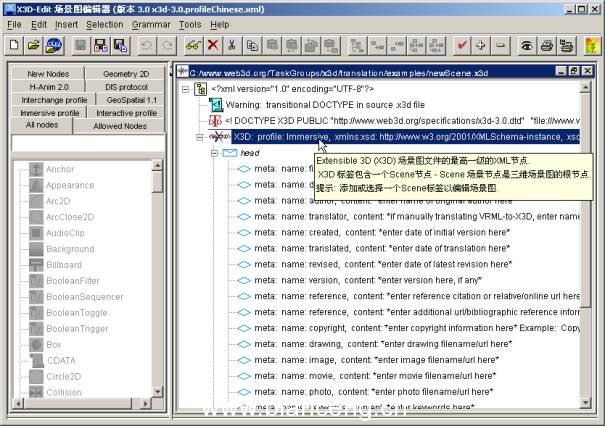Switch to the DIS protocol tab
Image resolution: width=605 pixels, height=426 pixels.
click(126, 87)
